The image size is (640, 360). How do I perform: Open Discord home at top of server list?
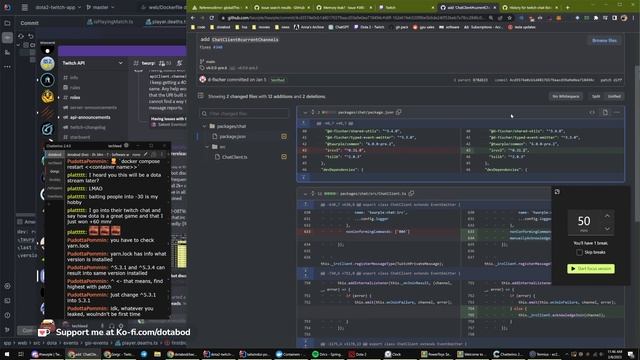[47, 50]
